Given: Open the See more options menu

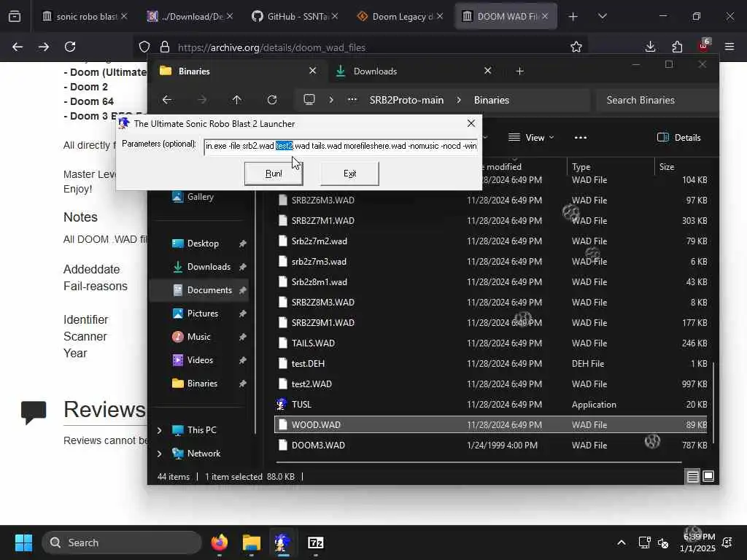Looking at the screenshot, I should [x=580, y=138].
